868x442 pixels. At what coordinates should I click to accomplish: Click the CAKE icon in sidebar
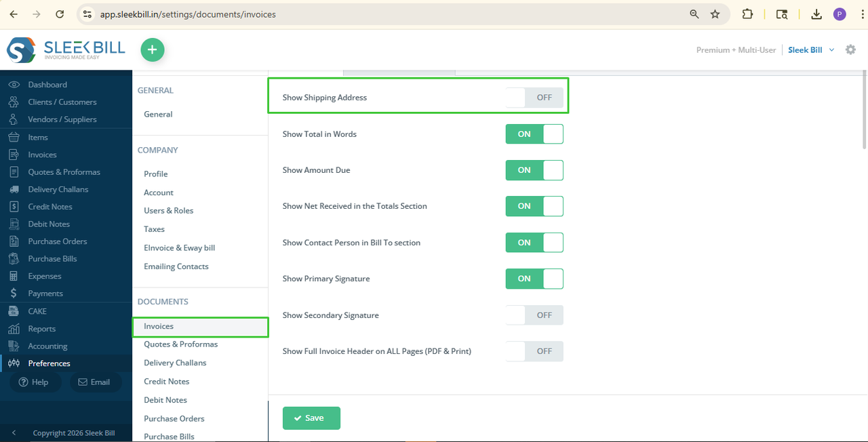[x=14, y=311]
